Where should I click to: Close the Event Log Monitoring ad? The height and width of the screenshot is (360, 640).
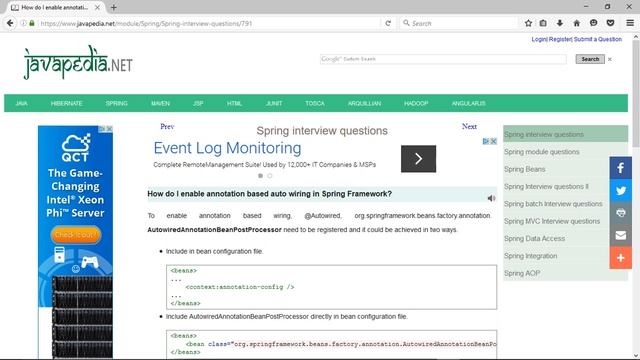(x=493, y=141)
